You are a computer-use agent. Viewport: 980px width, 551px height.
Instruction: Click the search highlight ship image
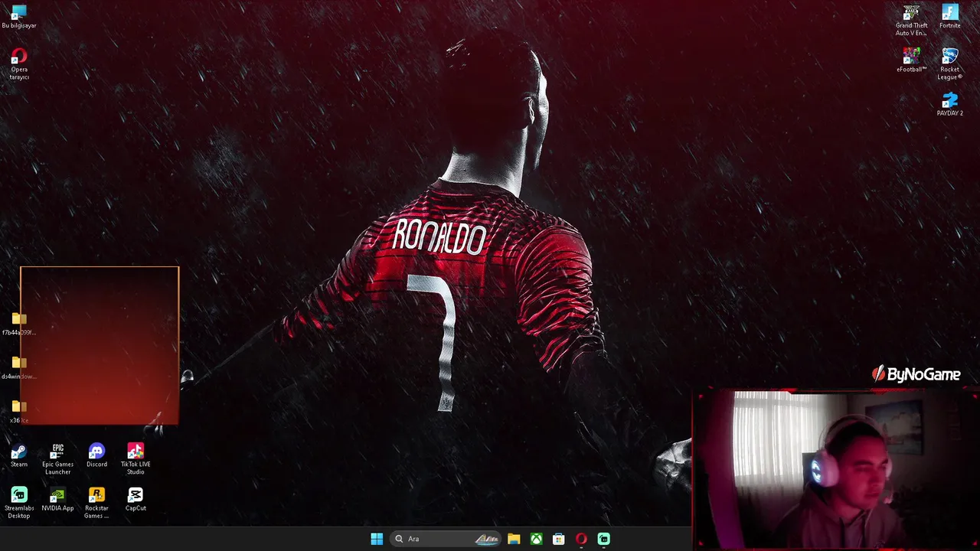[x=487, y=539]
